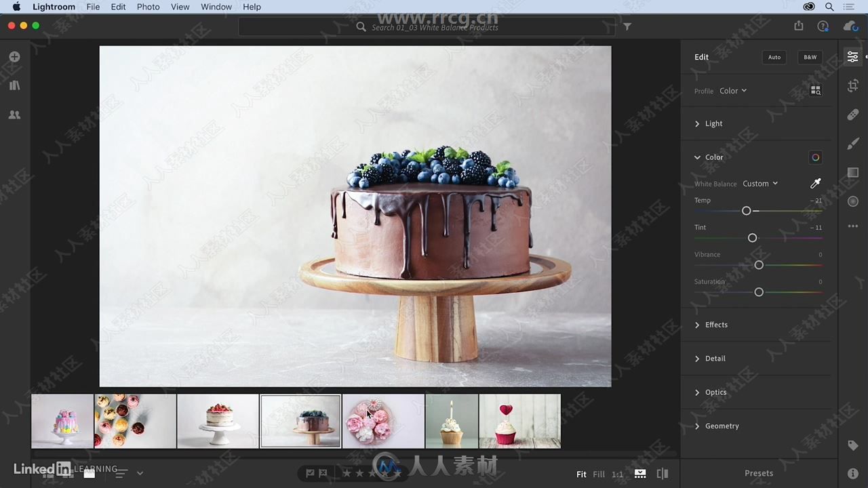The image size is (868, 488).
Task: Open the sort options chevron dropdown
Action: click(x=140, y=473)
